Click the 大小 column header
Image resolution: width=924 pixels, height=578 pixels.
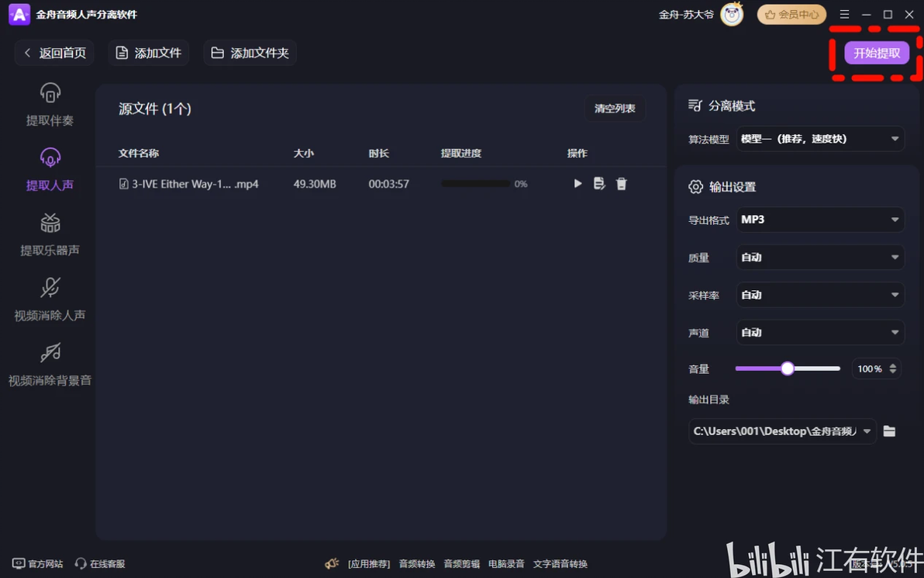coord(304,154)
